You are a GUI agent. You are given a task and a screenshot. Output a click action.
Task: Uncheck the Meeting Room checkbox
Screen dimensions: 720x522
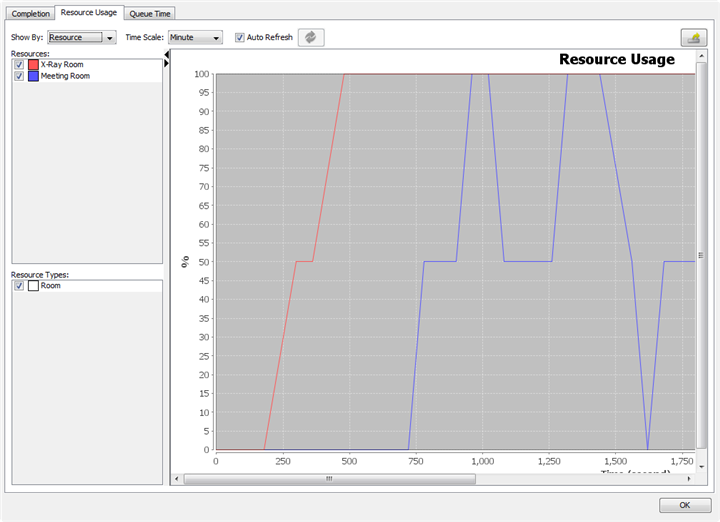pyautogui.click(x=19, y=76)
